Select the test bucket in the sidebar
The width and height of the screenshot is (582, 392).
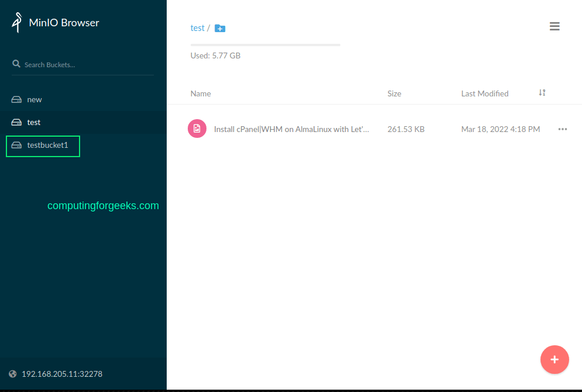click(x=34, y=122)
